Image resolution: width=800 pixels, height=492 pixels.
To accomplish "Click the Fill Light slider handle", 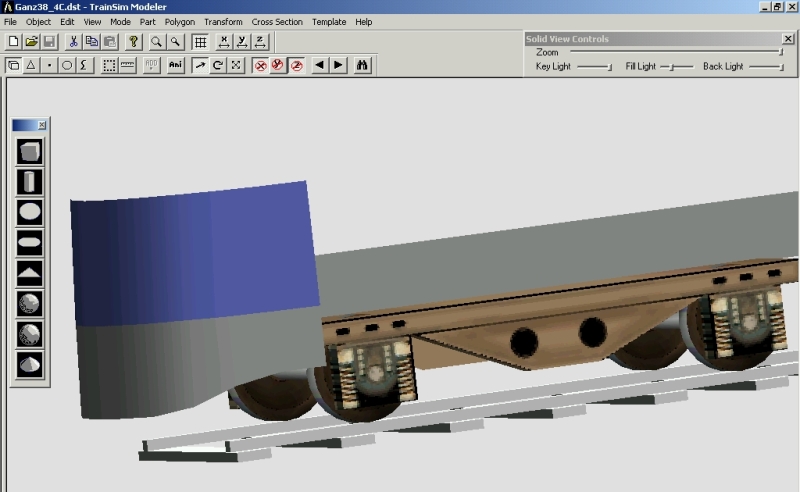I will point(673,67).
